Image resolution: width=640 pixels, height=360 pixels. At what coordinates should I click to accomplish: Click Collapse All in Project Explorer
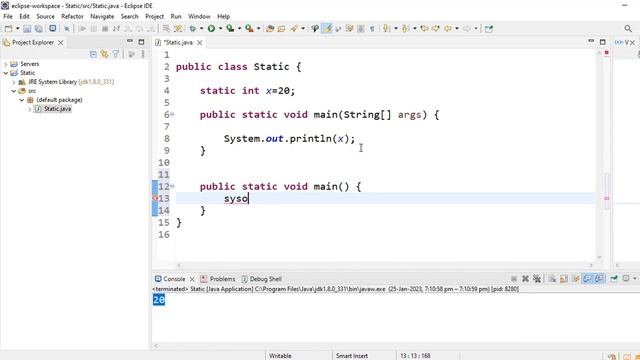[x=93, y=54]
